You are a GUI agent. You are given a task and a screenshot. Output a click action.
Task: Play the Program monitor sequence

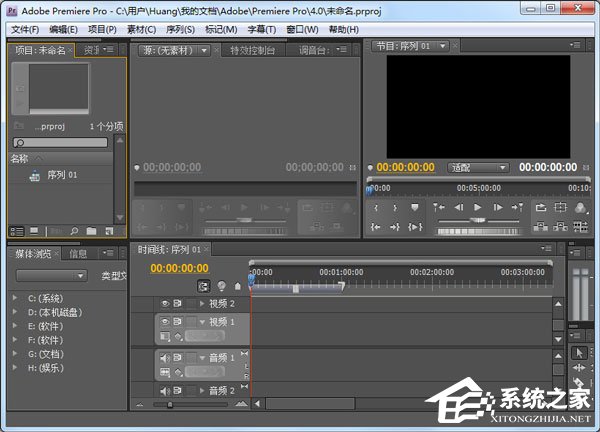478,207
